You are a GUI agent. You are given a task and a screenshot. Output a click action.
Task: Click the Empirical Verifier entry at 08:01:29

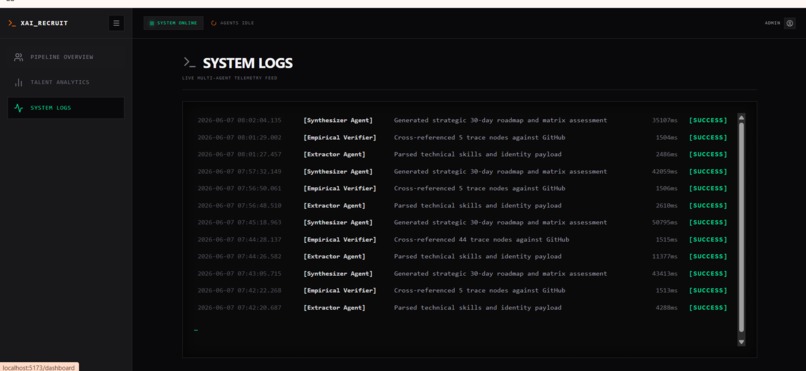(x=340, y=138)
